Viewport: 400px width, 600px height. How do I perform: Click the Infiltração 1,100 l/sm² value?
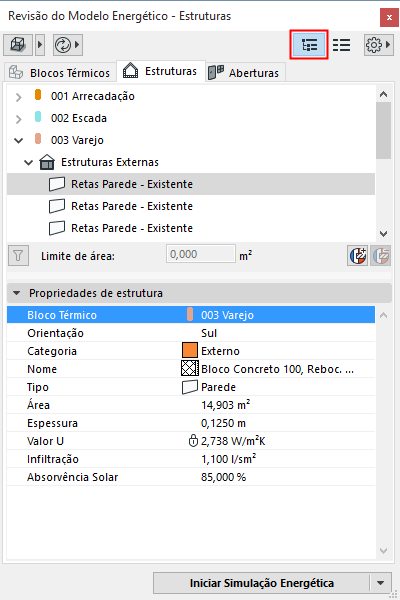(229, 458)
